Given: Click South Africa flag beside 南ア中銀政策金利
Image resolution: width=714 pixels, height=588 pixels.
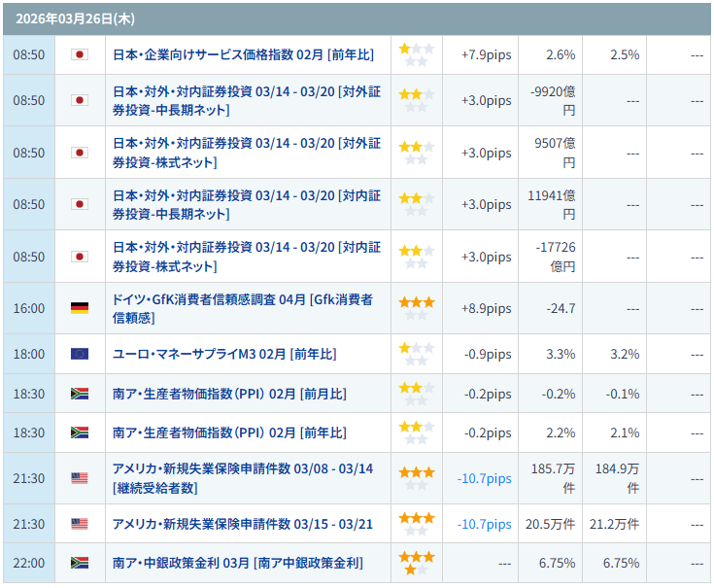Looking at the screenshot, I should (x=80, y=563).
